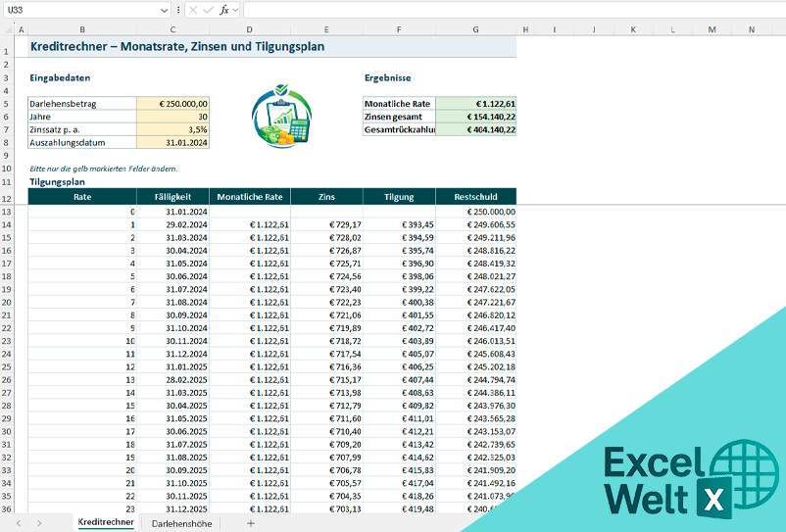This screenshot has height=532, width=786.
Task: Select the Zinssatz value cell 3,5%
Action: tap(172, 129)
